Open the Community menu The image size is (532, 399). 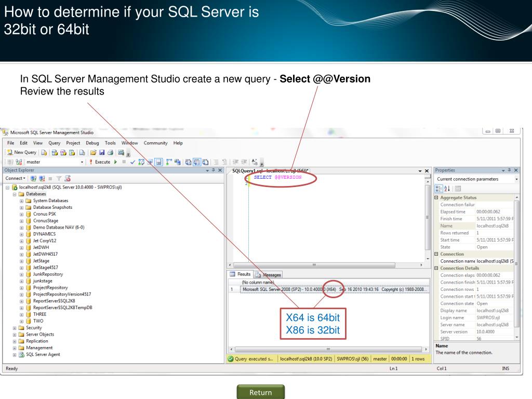pos(156,143)
